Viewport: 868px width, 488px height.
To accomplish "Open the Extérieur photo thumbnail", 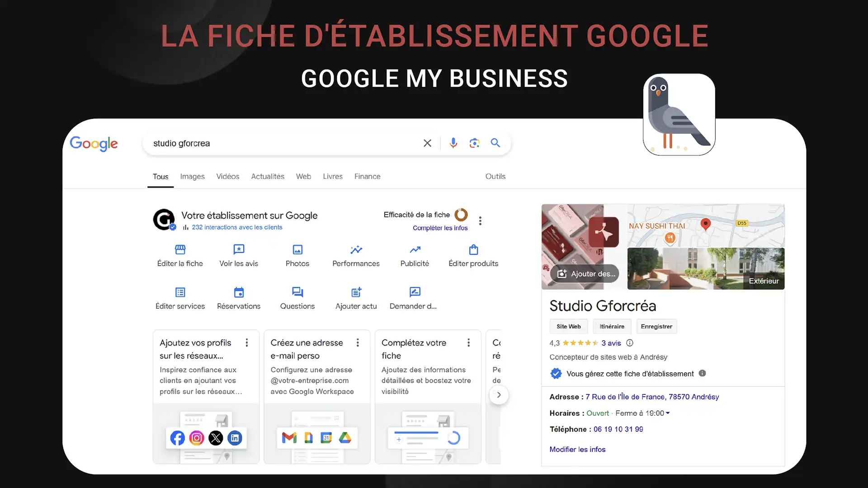I will pyautogui.click(x=706, y=268).
